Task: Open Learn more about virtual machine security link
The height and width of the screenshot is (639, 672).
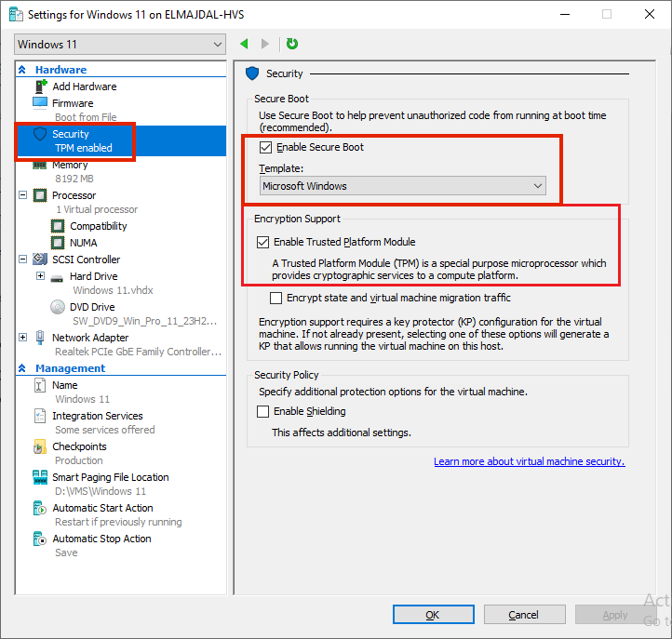Action: coord(529,461)
